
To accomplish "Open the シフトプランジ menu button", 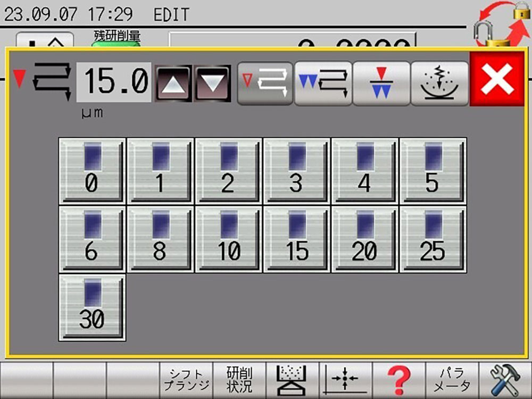I will 186,380.
